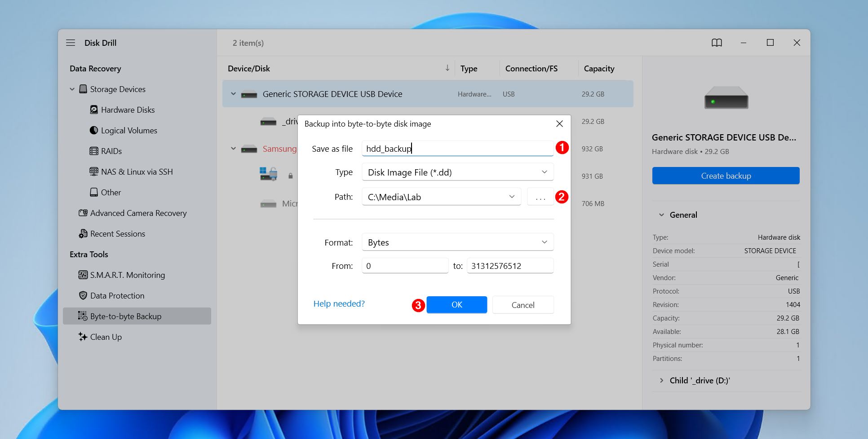Image resolution: width=868 pixels, height=439 pixels.
Task: Collapse the Generic STORAGE DEVICE USB Device entry
Action: 233,94
